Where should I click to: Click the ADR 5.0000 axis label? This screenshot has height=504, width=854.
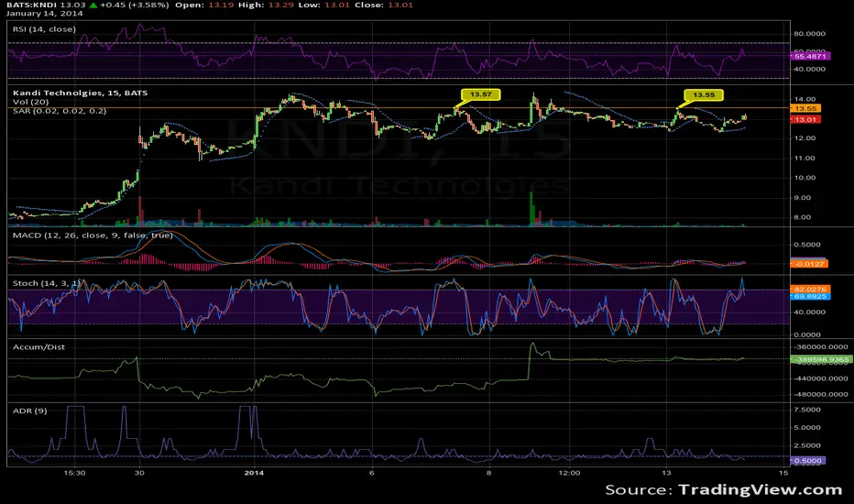807,428
